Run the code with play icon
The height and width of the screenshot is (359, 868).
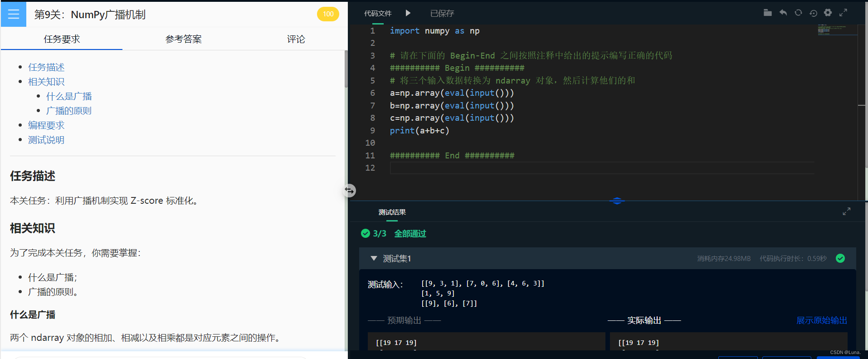click(x=408, y=13)
